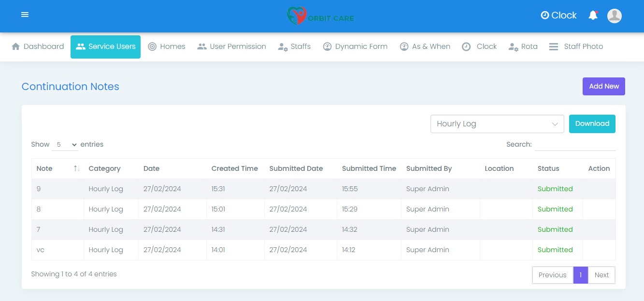The height and width of the screenshot is (301, 644).
Task: Click the Dynamic Form gauge icon
Action: tap(327, 46)
